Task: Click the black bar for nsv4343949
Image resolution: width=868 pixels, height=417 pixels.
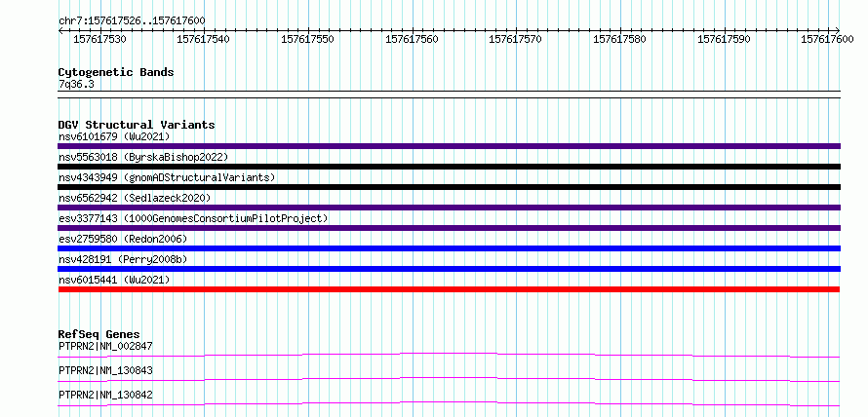Action: click(x=449, y=187)
